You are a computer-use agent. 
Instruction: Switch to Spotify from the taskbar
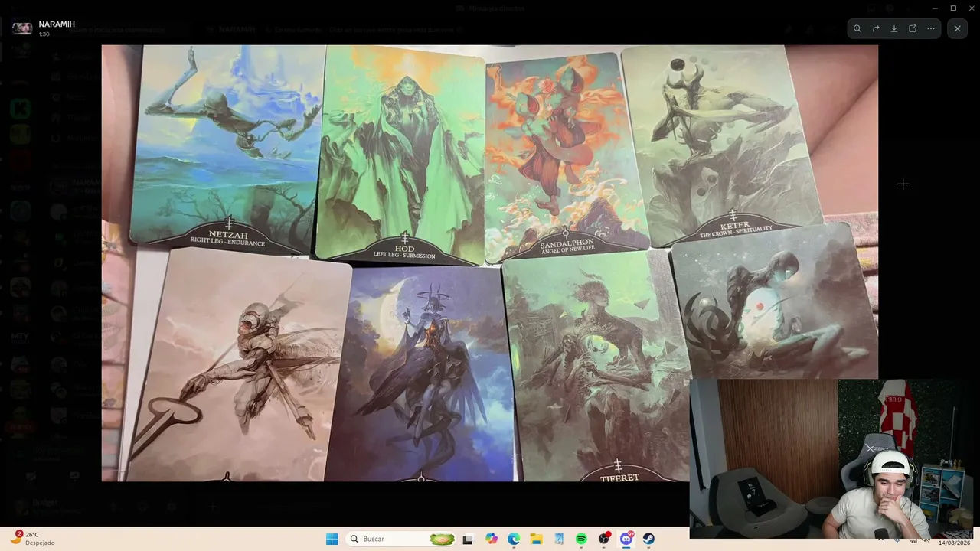tap(581, 539)
